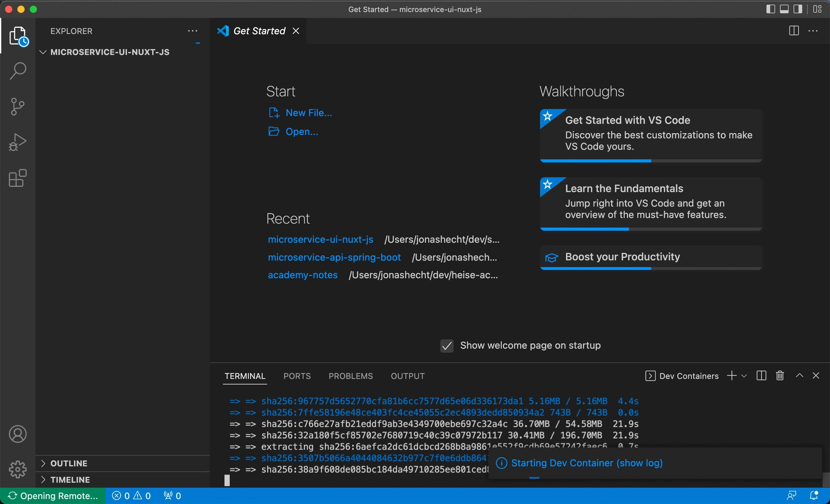The width and height of the screenshot is (830, 504).
Task: Click Opening Remote status bar indicator
Action: coord(53,496)
